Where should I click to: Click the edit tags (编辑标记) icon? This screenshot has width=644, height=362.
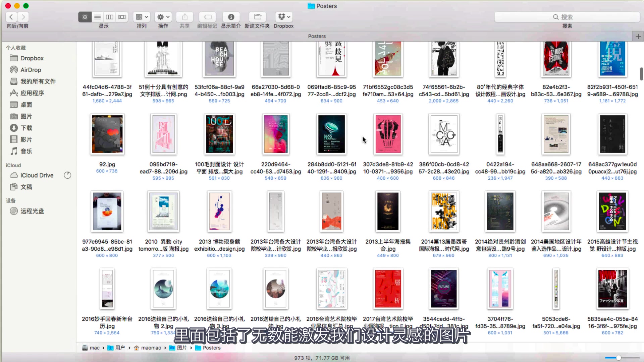[207, 17]
